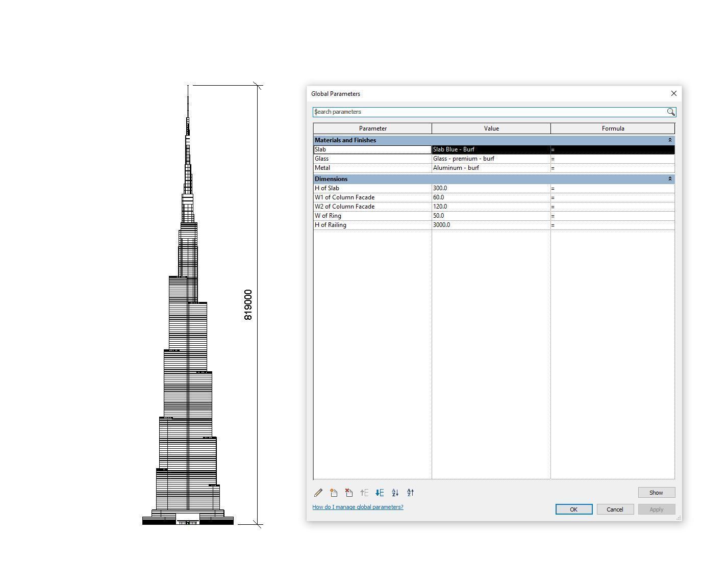728x587 pixels.
Task: Select W2 of Column Facade parameter
Action: pyautogui.click(x=372, y=207)
